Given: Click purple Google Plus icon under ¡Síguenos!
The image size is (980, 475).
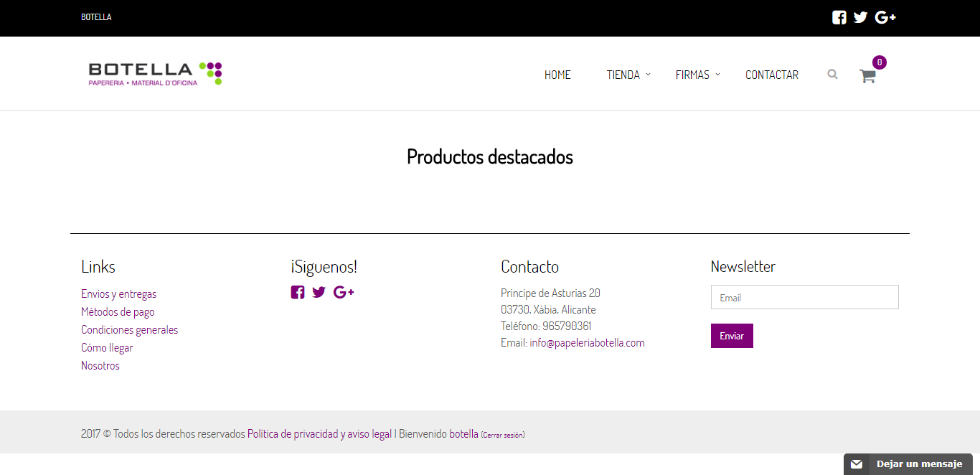Looking at the screenshot, I should 344,292.
